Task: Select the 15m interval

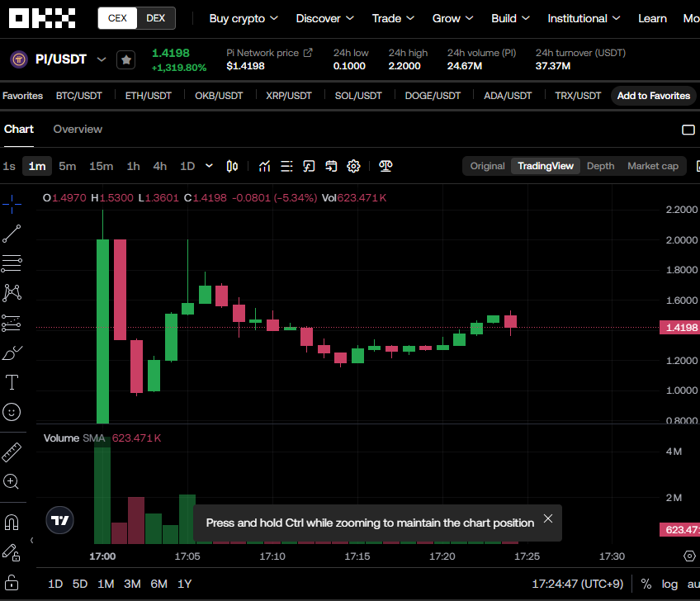Action: [x=101, y=166]
